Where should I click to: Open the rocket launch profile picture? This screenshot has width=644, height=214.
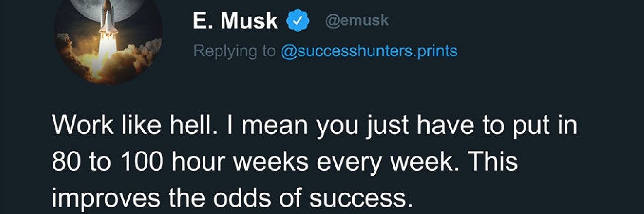[x=108, y=41]
